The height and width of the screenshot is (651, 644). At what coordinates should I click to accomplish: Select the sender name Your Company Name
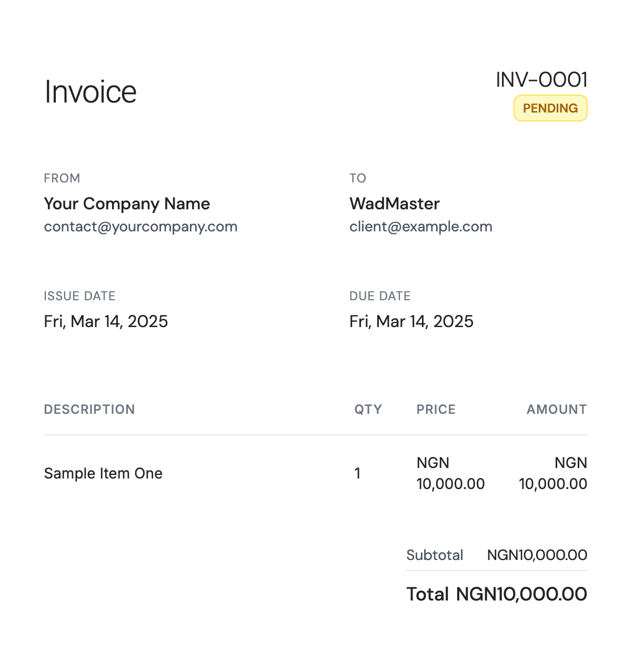pyautogui.click(x=127, y=204)
